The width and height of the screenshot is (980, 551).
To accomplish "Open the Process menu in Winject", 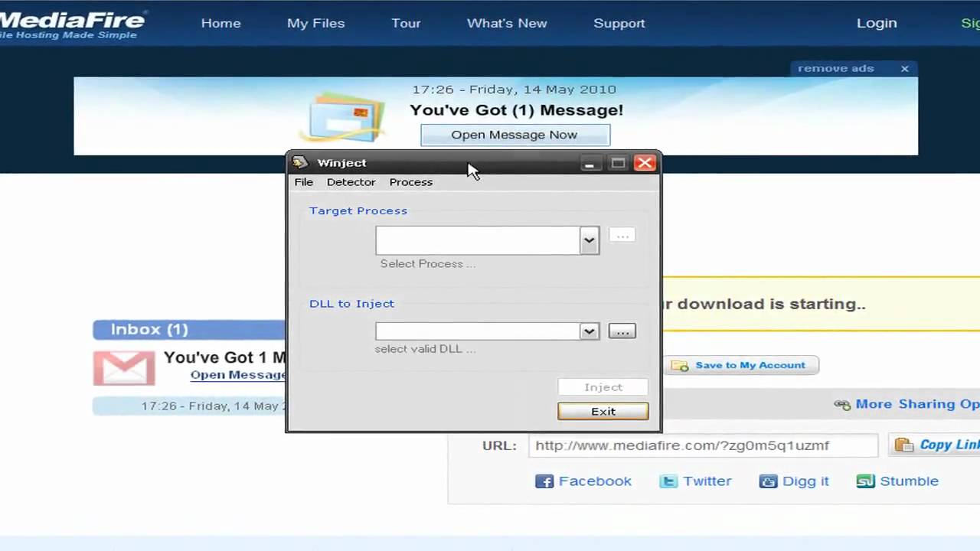I will [411, 182].
